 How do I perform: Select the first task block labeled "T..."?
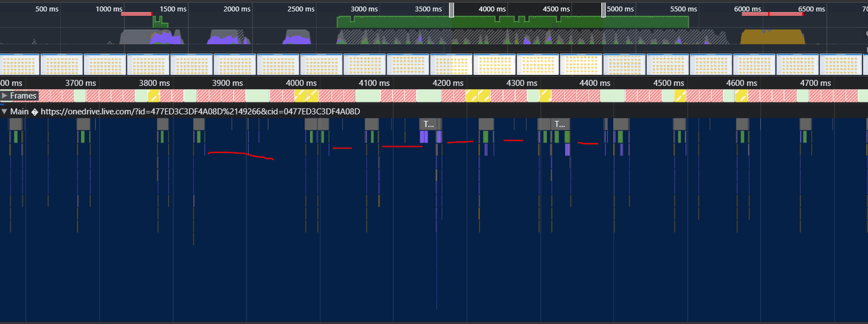pyautogui.click(x=428, y=124)
